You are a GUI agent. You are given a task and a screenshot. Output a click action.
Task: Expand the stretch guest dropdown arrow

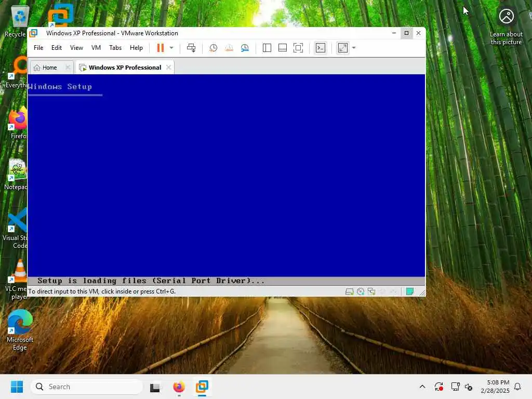[354, 48]
